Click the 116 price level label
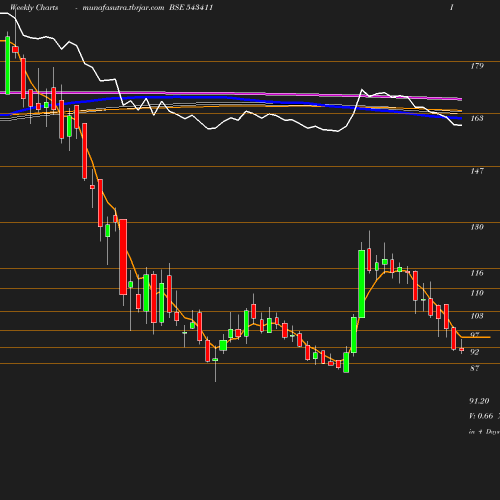 (x=477, y=273)
